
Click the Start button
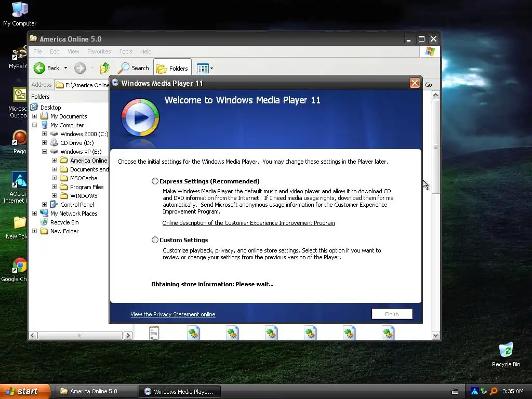(25, 391)
